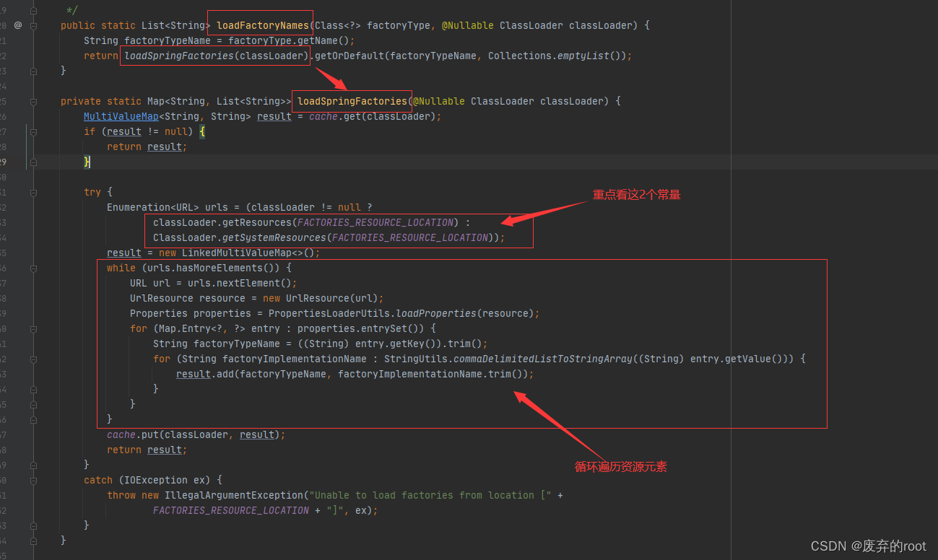Click the IOException type in the catch clause

pyautogui.click(x=156, y=480)
